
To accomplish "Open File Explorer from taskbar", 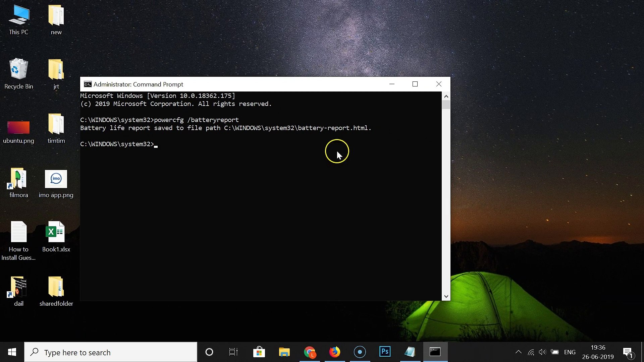I will tap(284, 352).
